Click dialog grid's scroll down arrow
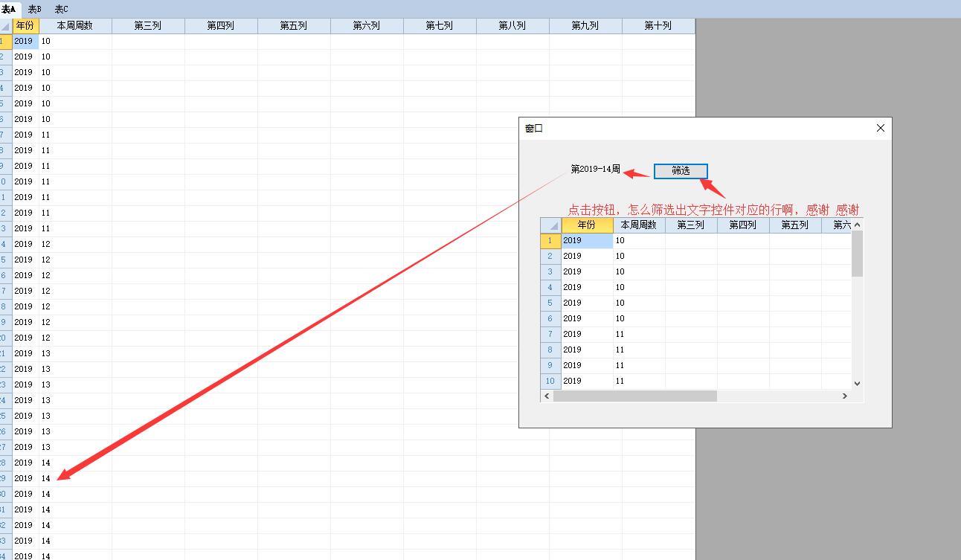 click(x=857, y=383)
